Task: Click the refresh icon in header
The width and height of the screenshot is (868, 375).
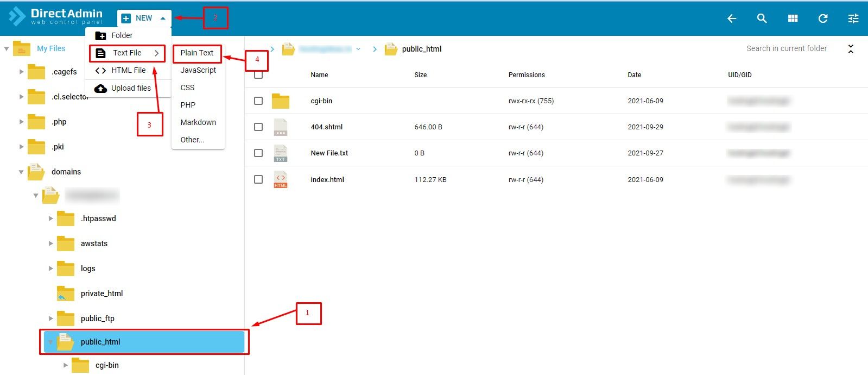Action: point(823,18)
